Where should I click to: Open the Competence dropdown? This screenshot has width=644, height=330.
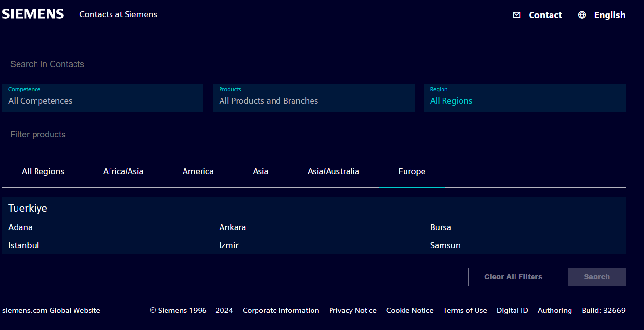(103, 98)
